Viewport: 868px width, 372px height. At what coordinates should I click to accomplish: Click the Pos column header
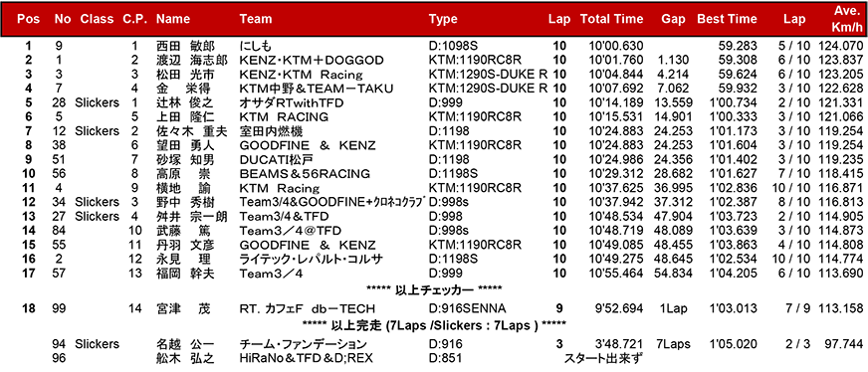pos(28,19)
